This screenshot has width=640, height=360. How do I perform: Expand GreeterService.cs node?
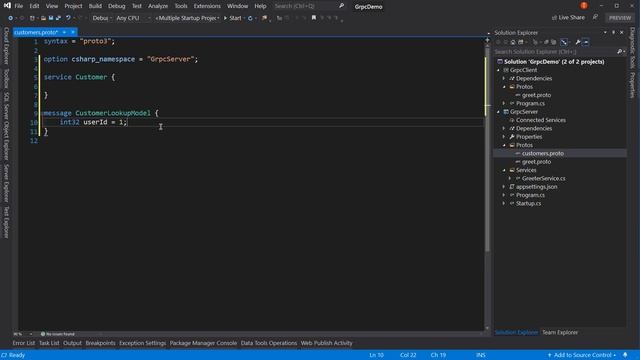coord(510,178)
